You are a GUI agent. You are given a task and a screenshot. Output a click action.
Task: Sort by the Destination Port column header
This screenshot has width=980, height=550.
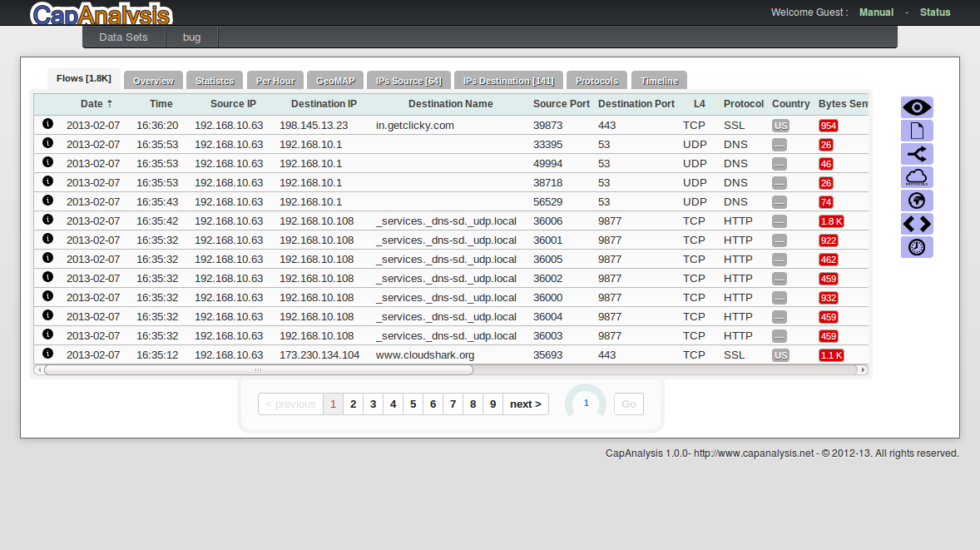[x=636, y=104]
